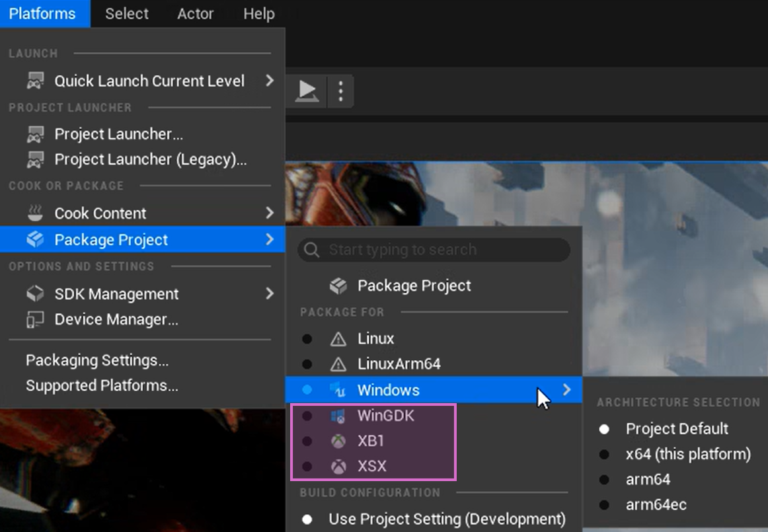The width and height of the screenshot is (768, 532).
Task: Click the XB1 Xbox sphere icon
Action: 339,441
